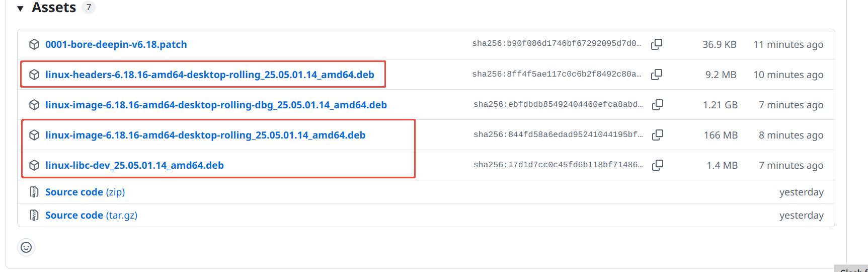Screen dimensions: 868x272
Task: Click package icon beside linux-headers deb
Action: coord(34,75)
